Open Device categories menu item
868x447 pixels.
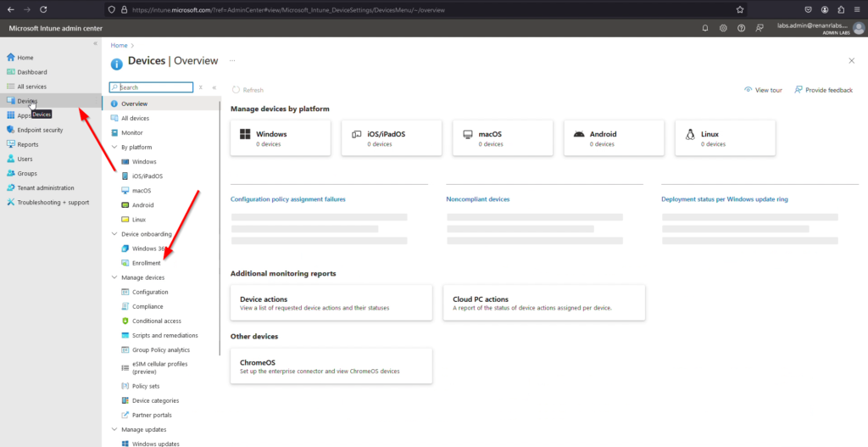tap(155, 400)
